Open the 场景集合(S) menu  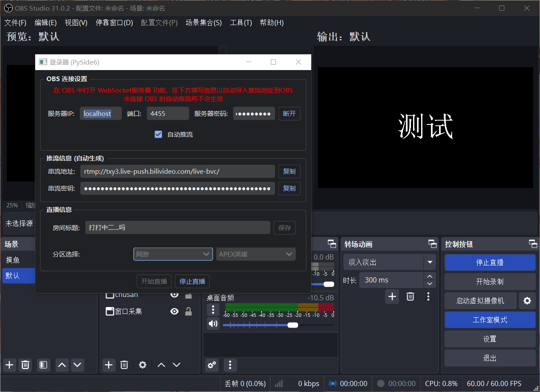[204, 23]
